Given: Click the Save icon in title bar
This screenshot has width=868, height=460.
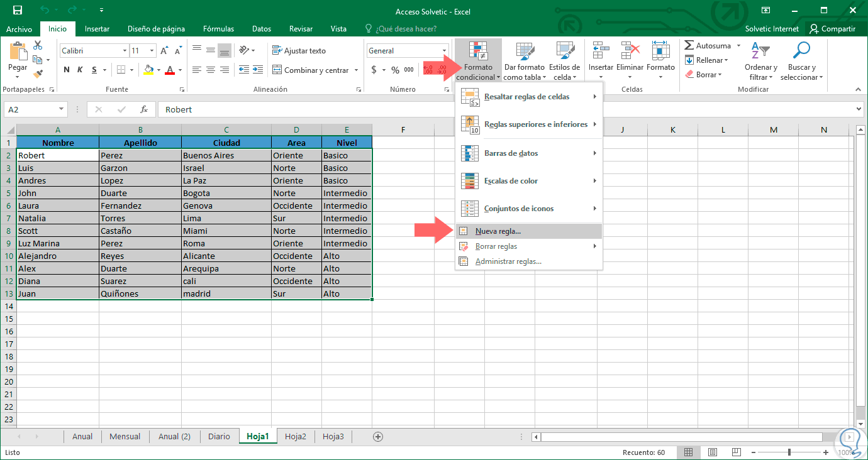Looking at the screenshot, I should coord(17,11).
